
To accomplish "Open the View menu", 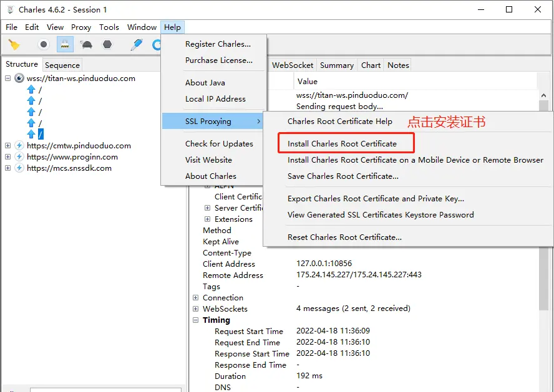I will pyautogui.click(x=55, y=27).
